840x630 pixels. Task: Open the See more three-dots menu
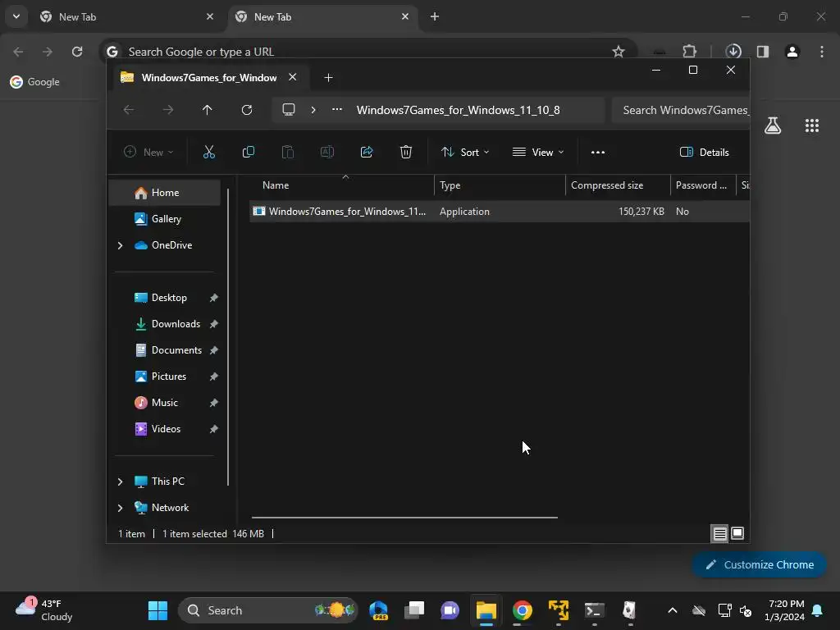pyautogui.click(x=598, y=152)
